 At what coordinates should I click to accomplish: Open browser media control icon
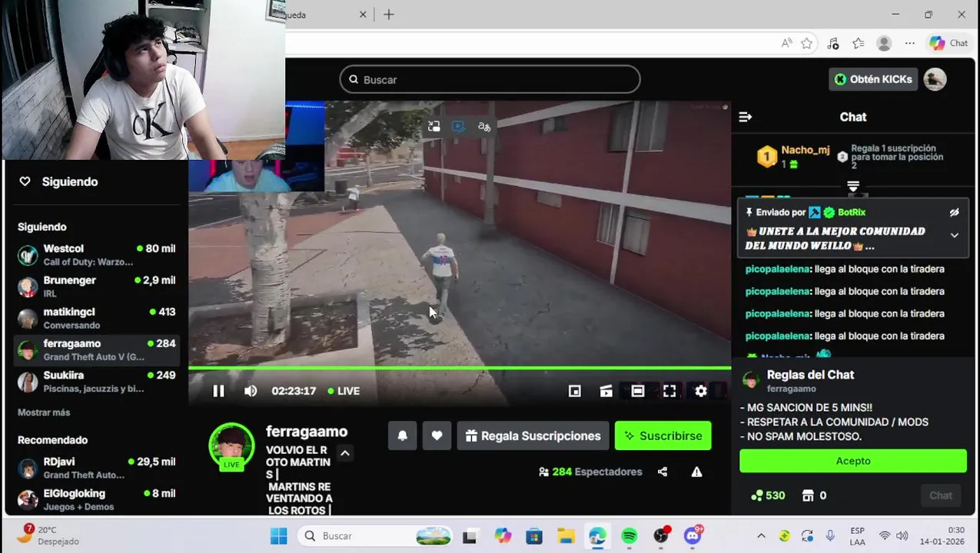point(833,43)
